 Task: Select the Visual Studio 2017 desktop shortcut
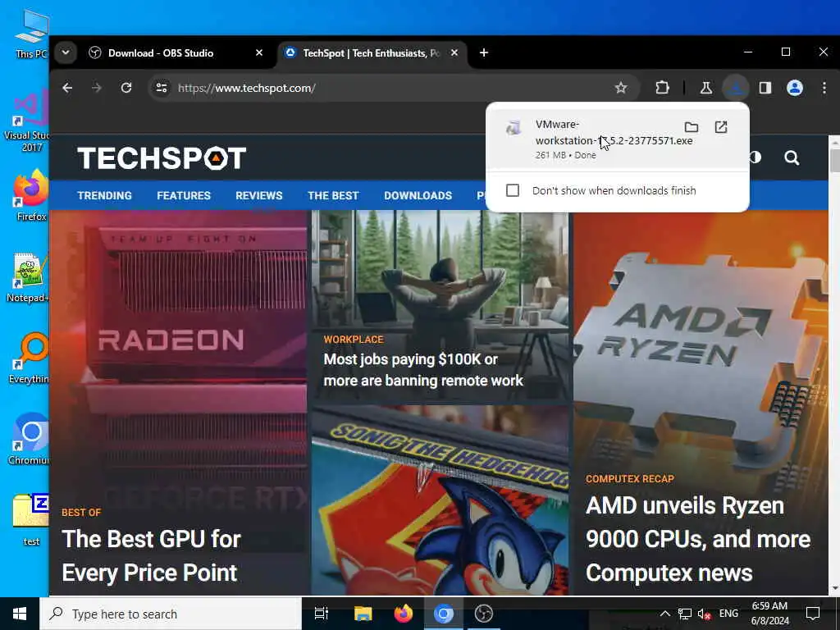pyautogui.click(x=27, y=120)
